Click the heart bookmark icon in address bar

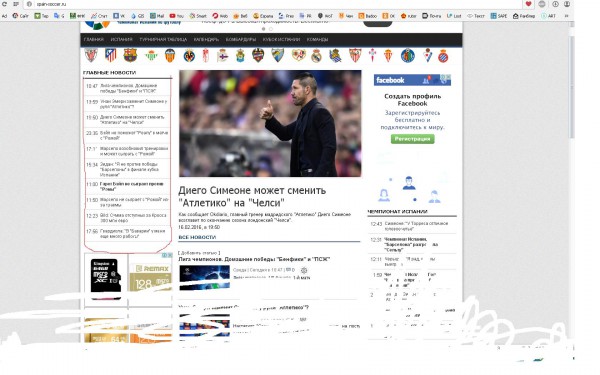pos(528,4)
